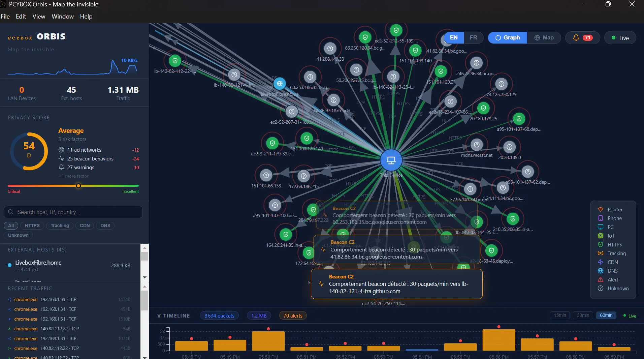This screenshot has height=359, width=644.
Task: Click the Search host, IP, country field
Action: coord(73,212)
